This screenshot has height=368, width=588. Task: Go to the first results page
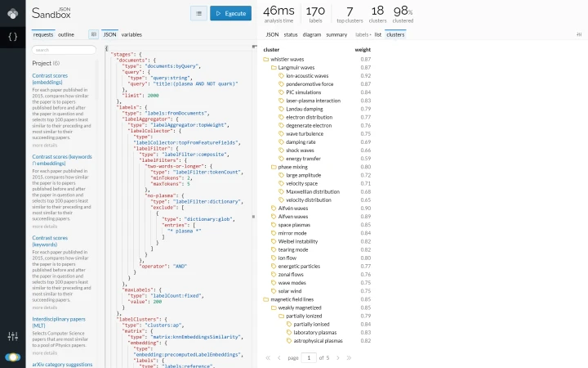point(268,358)
